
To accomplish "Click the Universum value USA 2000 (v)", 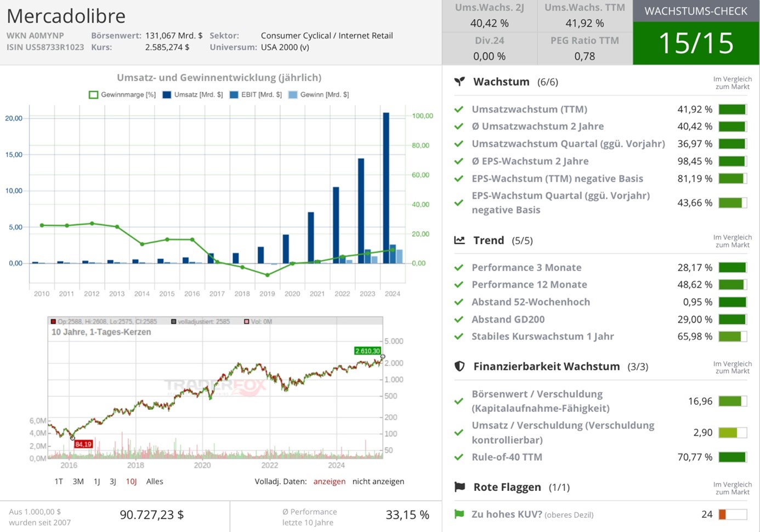I will tap(285, 47).
